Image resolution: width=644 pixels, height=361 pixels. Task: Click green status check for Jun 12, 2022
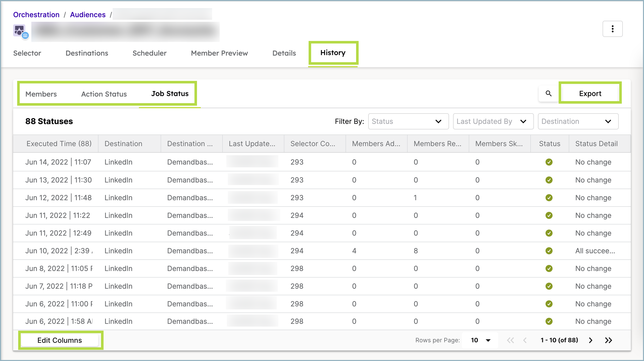click(549, 198)
